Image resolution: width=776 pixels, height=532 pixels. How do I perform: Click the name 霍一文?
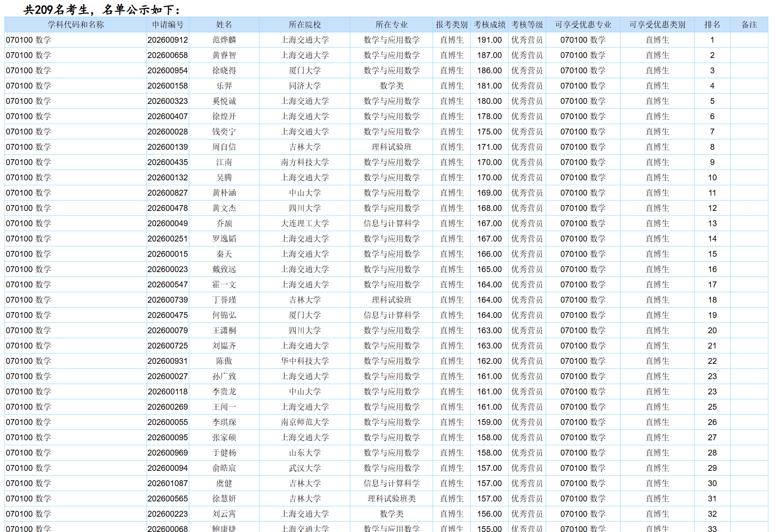click(224, 285)
